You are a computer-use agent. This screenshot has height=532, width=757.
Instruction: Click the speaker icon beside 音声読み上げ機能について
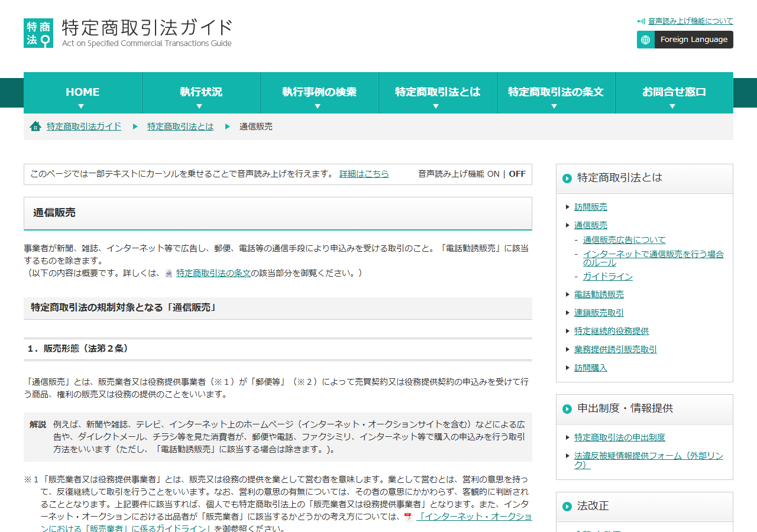(641, 21)
